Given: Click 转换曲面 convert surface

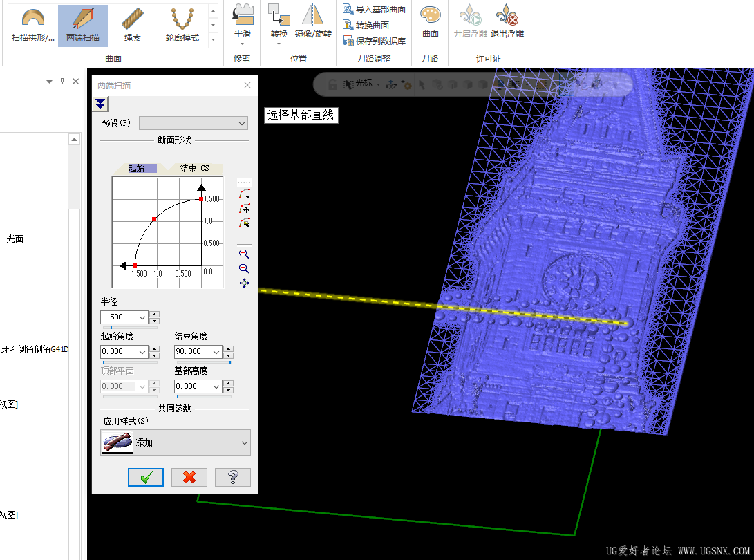Looking at the screenshot, I should 366,25.
